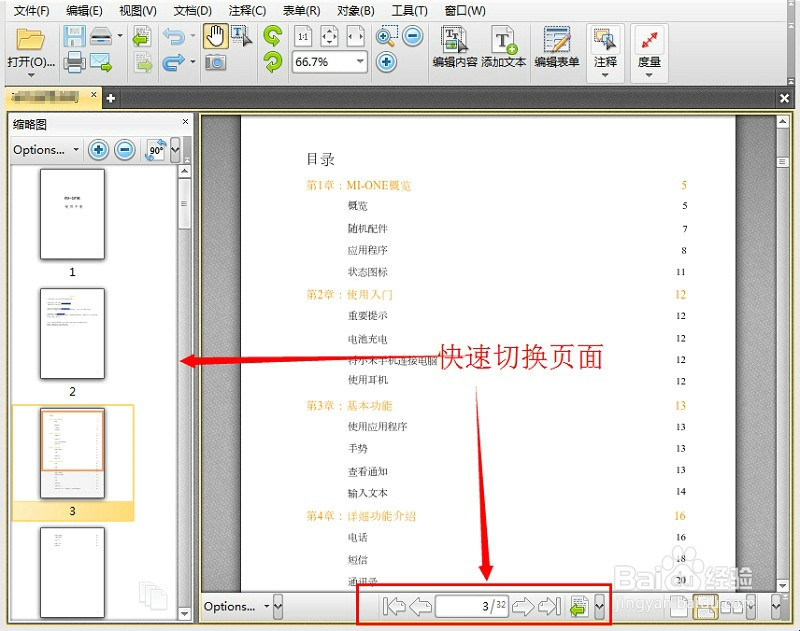Take a snapshot with the camera icon
This screenshot has height=631, width=800.
pos(214,60)
